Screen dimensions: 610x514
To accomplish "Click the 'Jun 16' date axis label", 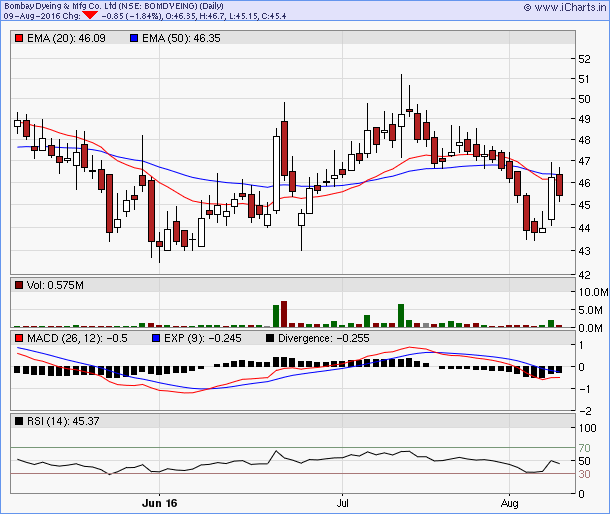I will point(160,503).
